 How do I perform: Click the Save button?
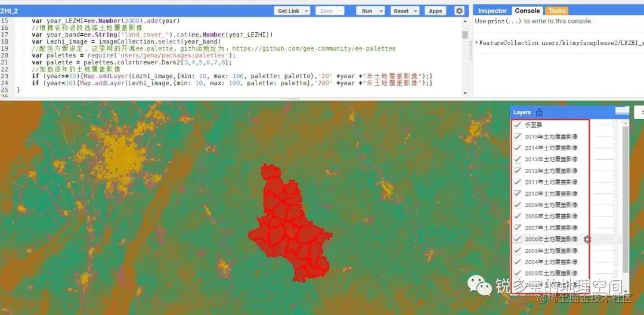click(327, 11)
